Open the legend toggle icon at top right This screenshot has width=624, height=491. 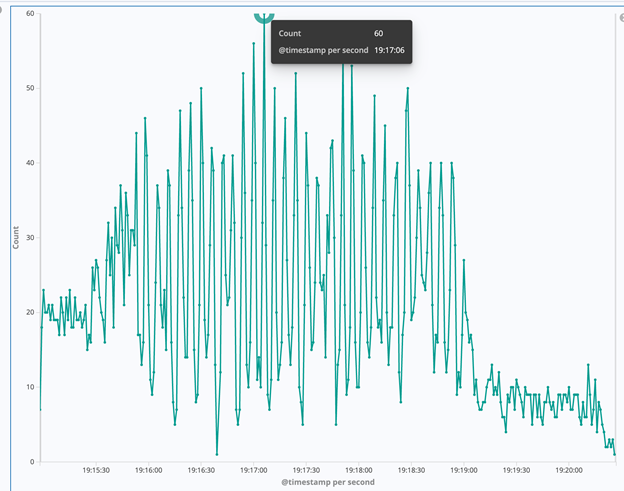(620, 17)
